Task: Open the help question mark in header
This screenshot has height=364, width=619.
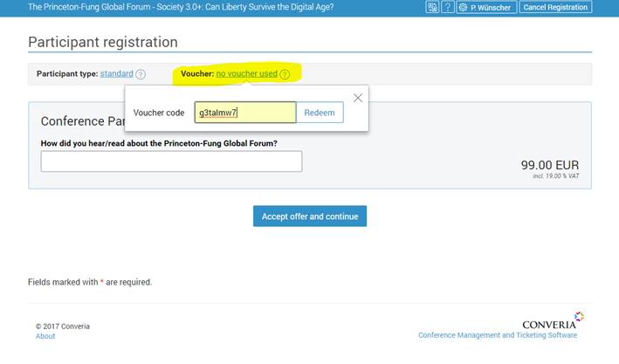Action: coord(448,7)
